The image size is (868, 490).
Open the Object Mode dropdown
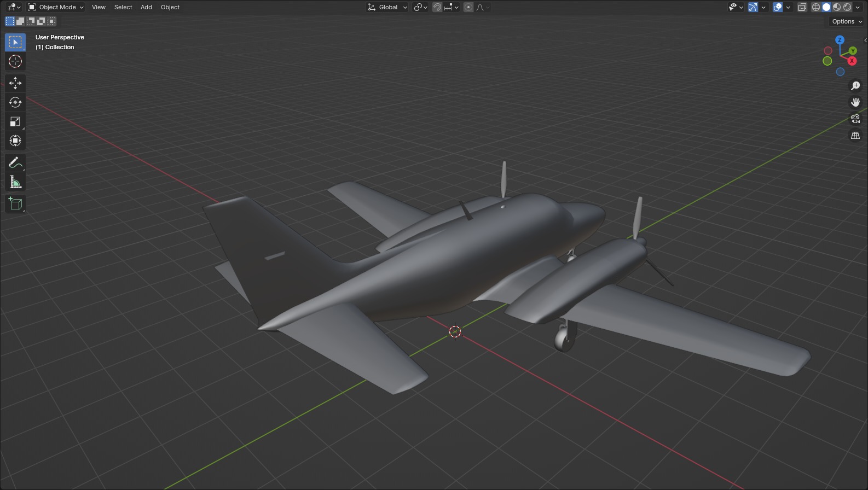click(56, 7)
